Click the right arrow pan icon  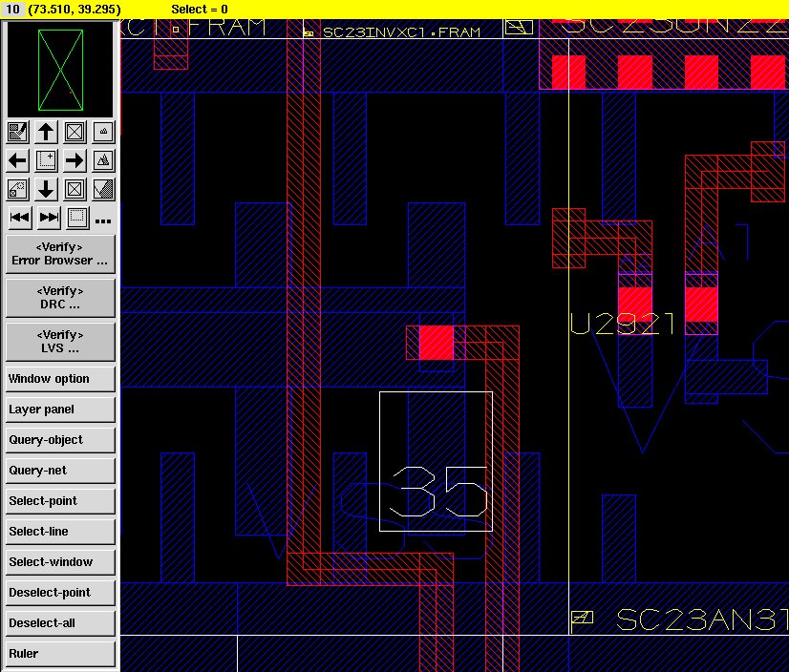tap(75, 160)
